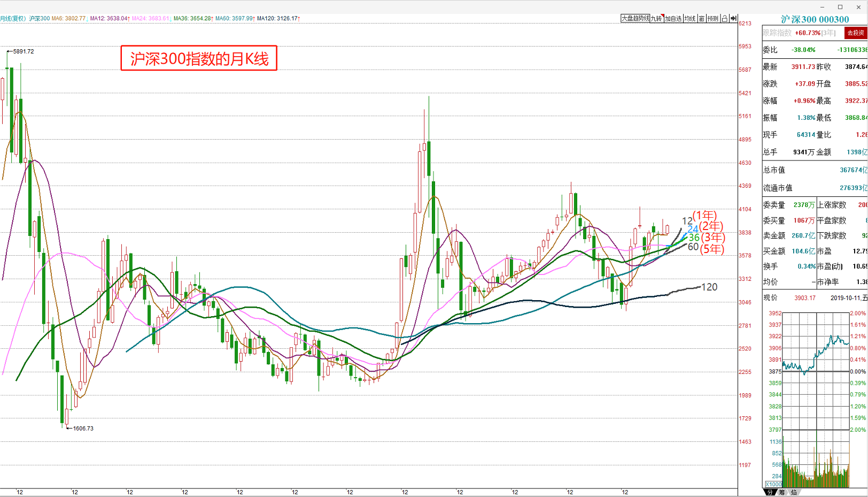
Task: Toggle the 均线 moving average display
Action: pyautogui.click(x=690, y=19)
